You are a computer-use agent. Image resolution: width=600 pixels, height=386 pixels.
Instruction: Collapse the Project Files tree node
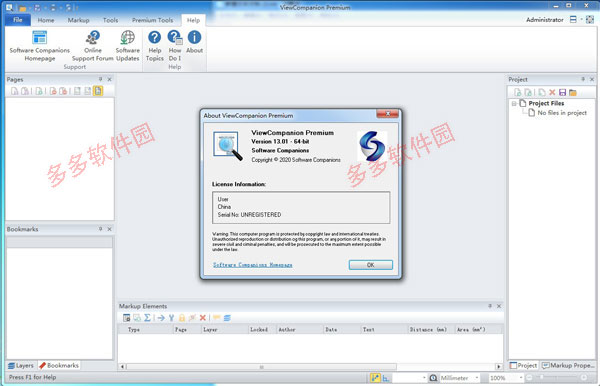(514, 103)
